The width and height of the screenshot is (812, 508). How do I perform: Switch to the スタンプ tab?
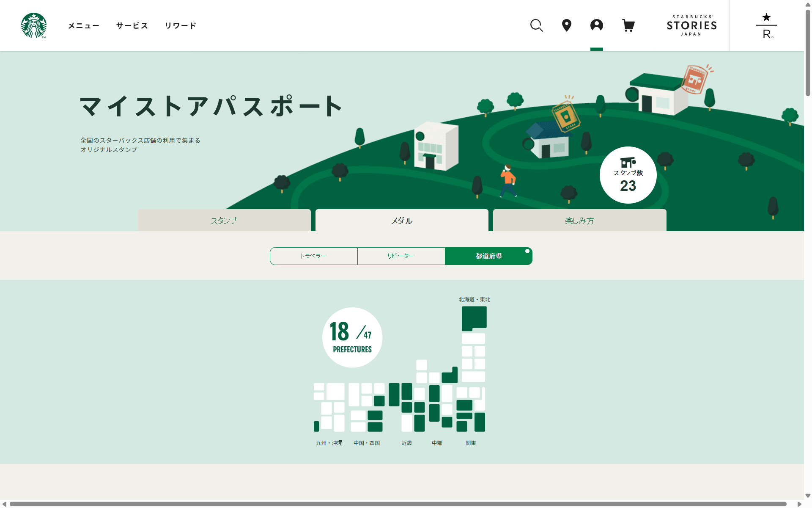(224, 221)
